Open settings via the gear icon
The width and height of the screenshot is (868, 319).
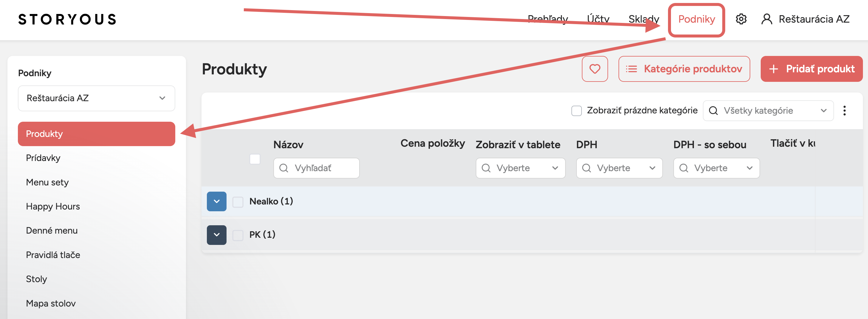click(741, 19)
